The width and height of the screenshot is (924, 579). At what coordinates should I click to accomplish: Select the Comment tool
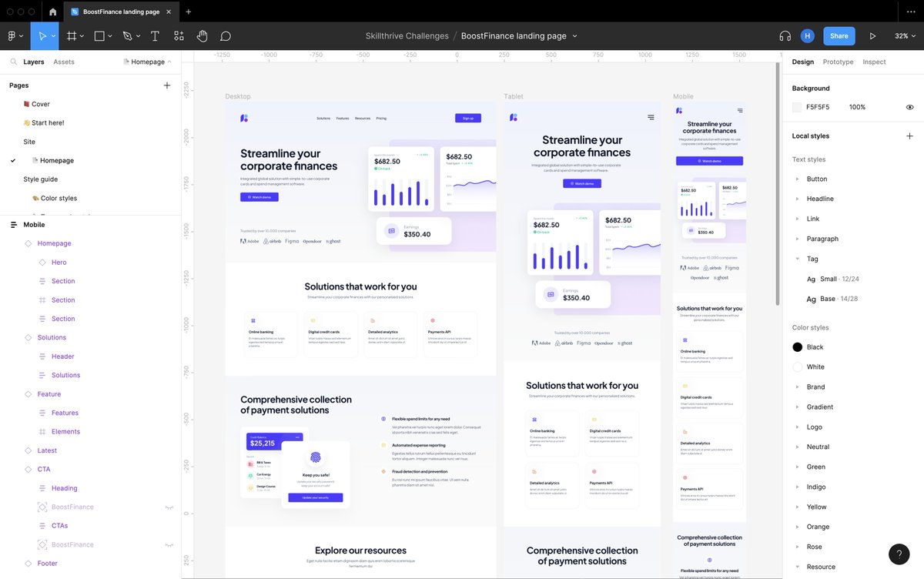tap(226, 36)
